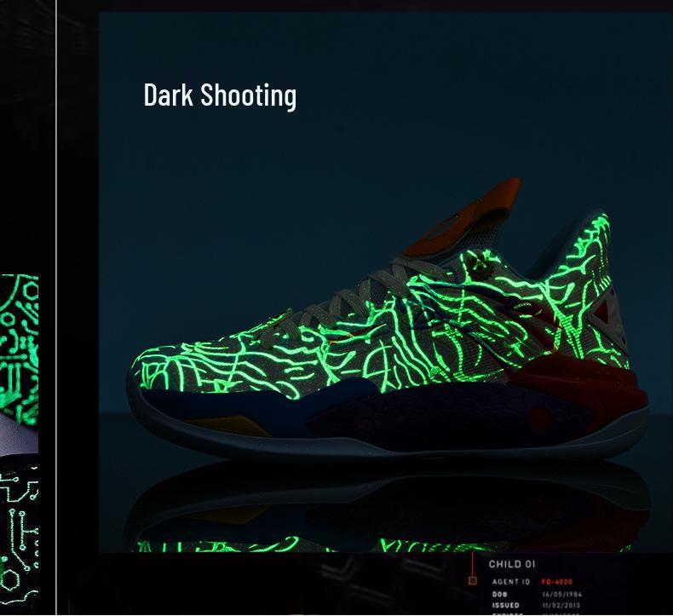Select the date "11/02/2013"
673x616 pixels.
click(561, 605)
